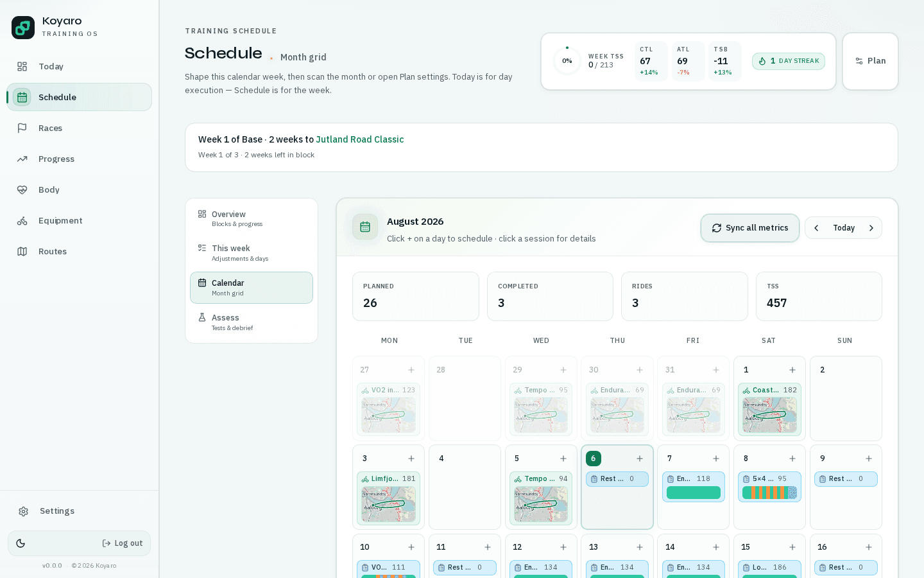
Task: Add a session on day 14
Action: 716,547
